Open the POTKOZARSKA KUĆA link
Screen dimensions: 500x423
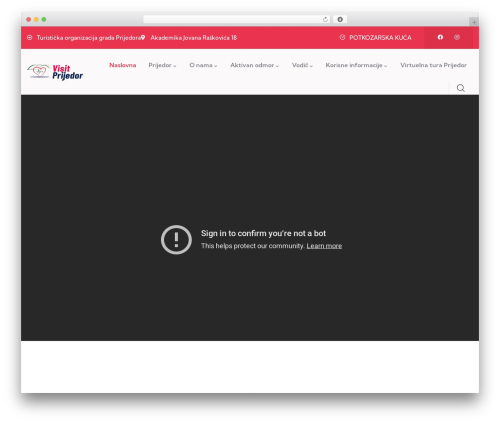tap(380, 38)
